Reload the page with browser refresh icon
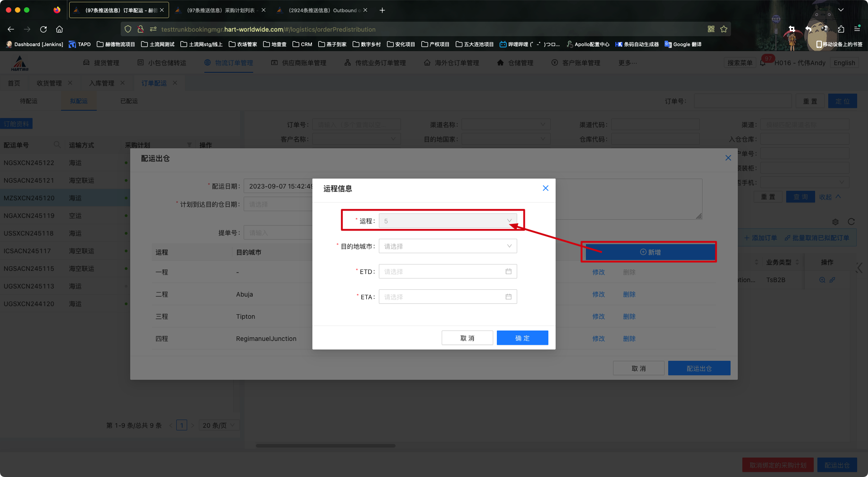868x477 pixels. click(x=43, y=29)
